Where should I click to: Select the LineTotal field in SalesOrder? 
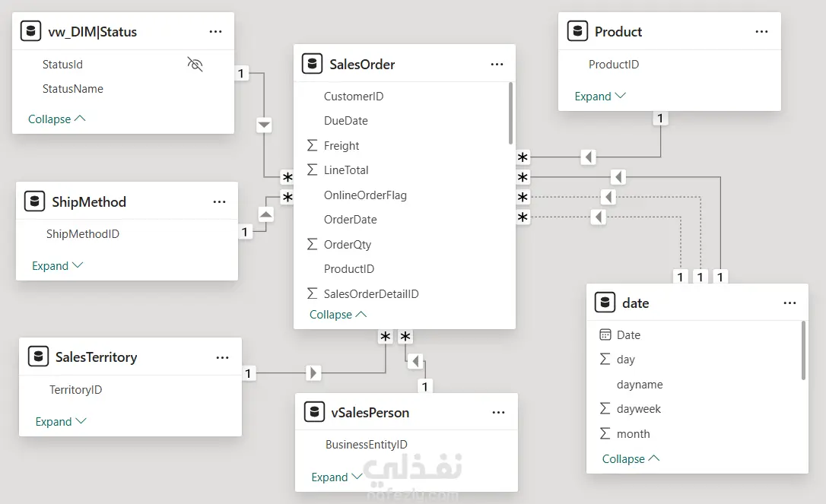(346, 170)
